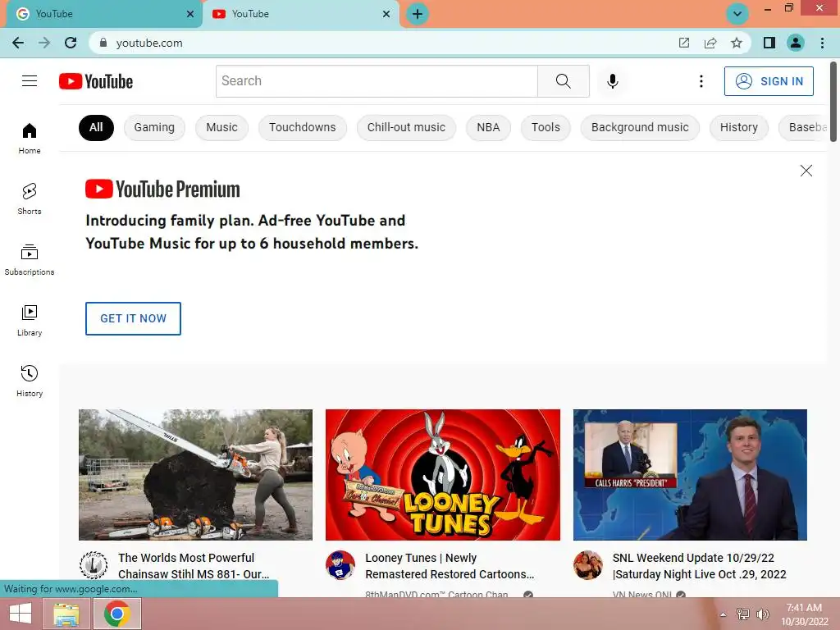Open the volume control in tray
840x630 pixels.
762,614
